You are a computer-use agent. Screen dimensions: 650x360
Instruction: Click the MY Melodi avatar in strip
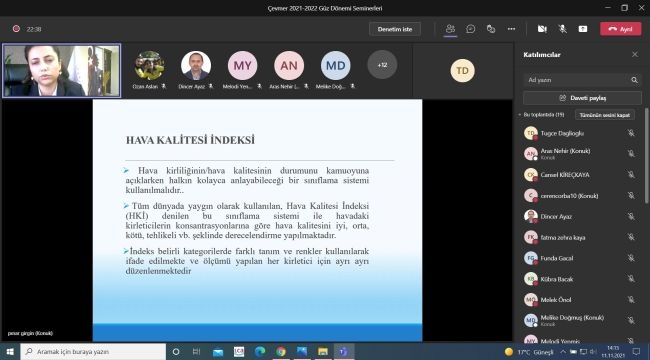click(243, 66)
